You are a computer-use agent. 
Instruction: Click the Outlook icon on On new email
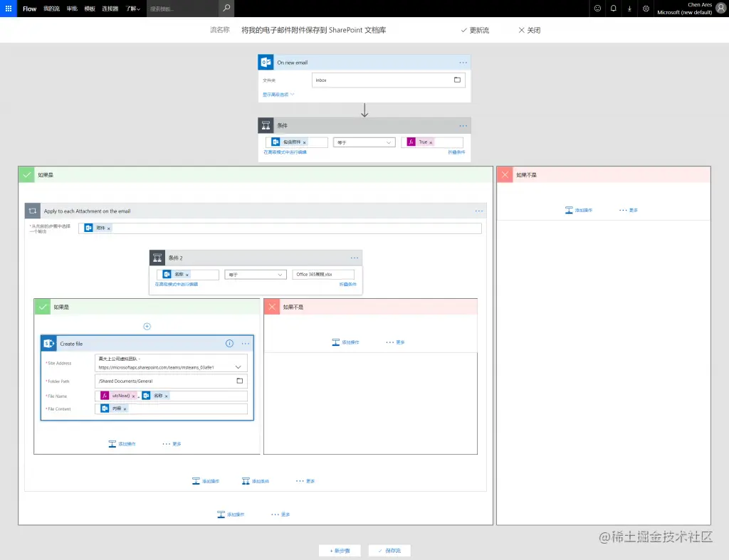266,63
